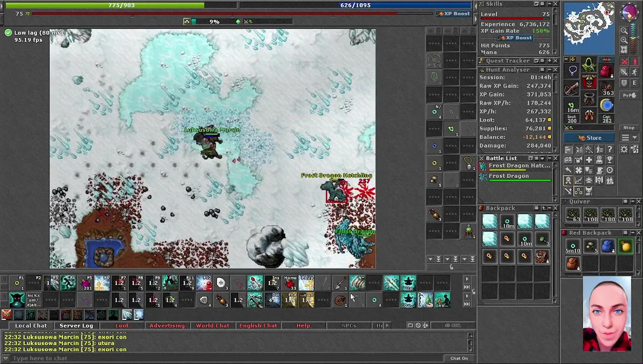Toggle the action bar lock icon
Viewport: 643px width, 364px height.
coord(474,292)
